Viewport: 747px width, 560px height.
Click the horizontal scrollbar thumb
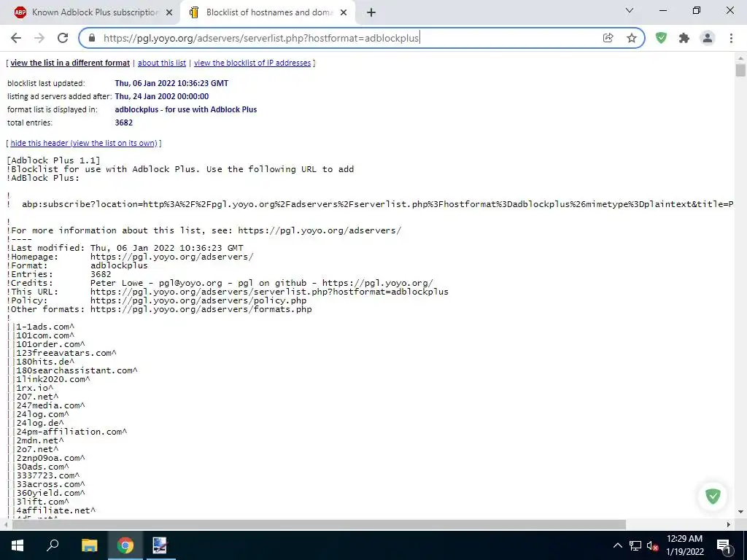319,525
